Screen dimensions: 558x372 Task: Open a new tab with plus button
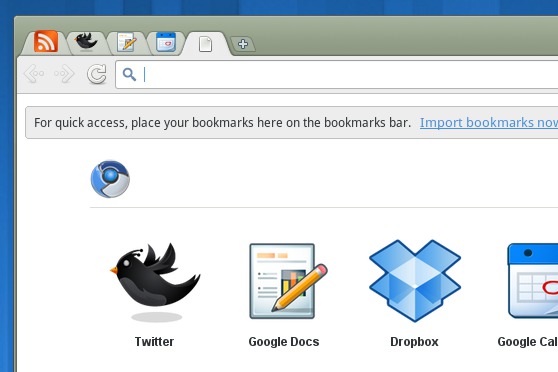coord(243,44)
